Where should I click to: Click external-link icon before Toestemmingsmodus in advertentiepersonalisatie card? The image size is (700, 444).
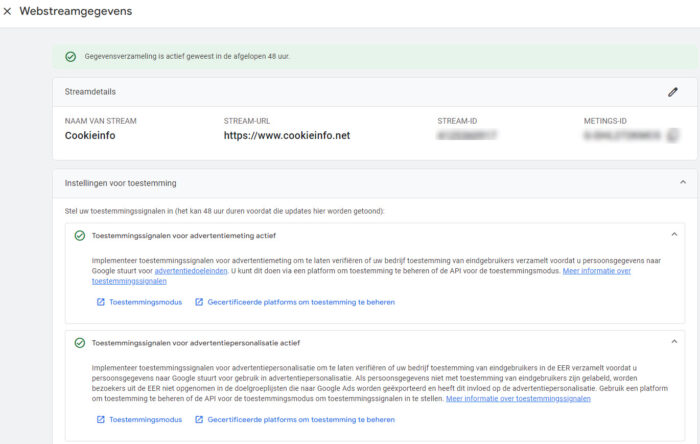pos(100,419)
